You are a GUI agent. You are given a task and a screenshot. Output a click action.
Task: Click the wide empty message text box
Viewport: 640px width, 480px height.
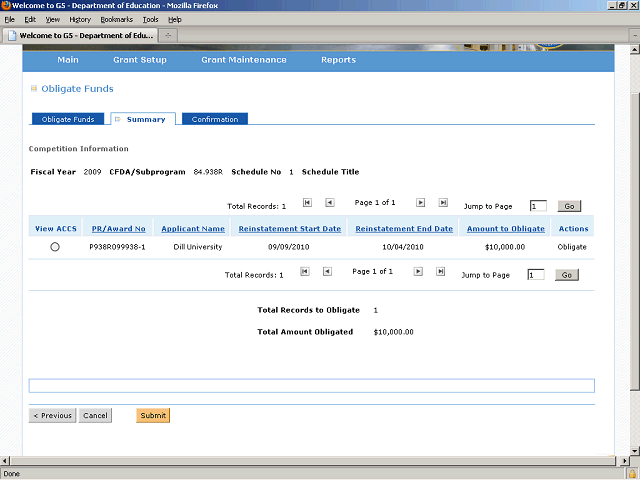[x=311, y=386]
